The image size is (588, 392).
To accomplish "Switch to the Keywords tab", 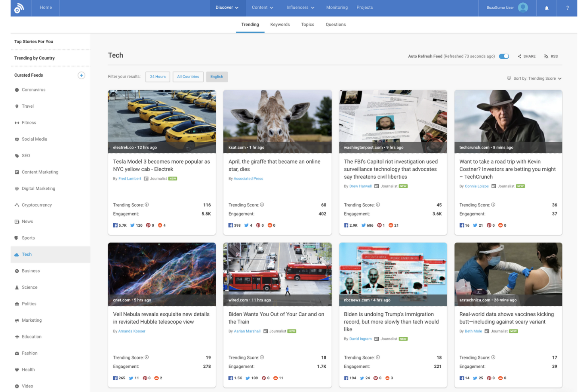I will 280,25.
